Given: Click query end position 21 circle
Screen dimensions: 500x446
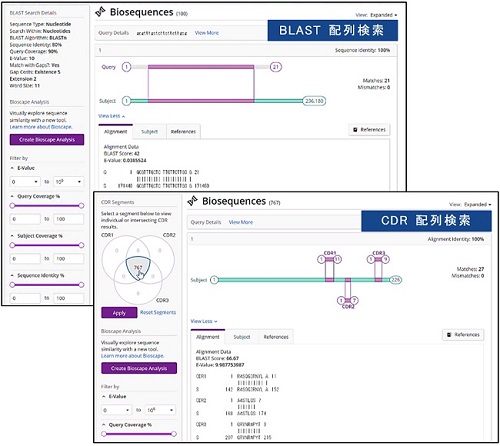Looking at the screenshot, I should (276, 67).
